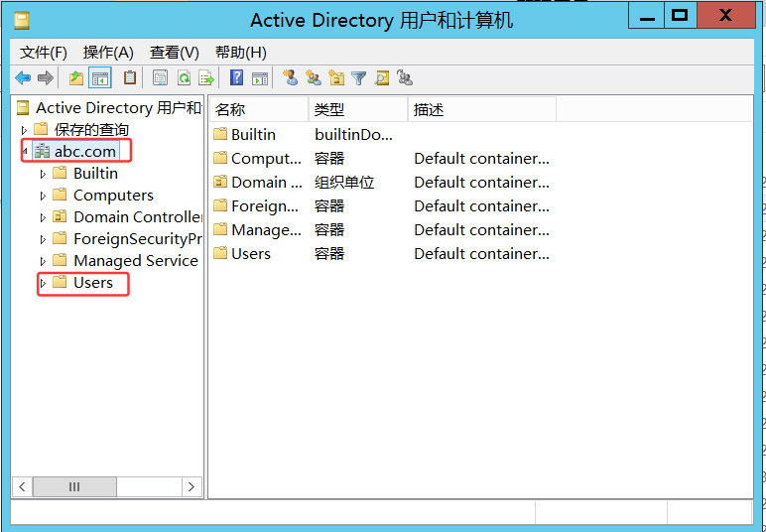Refresh the view with green arrow icon

(x=184, y=77)
